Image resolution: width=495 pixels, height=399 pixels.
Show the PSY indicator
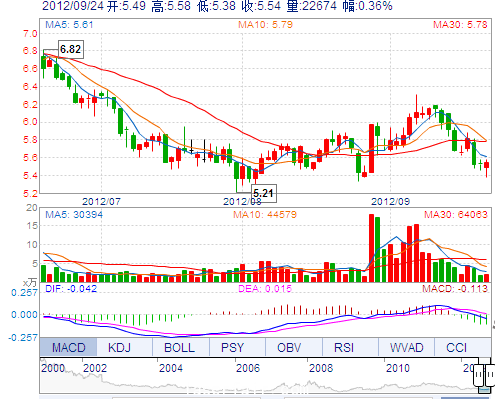(232, 347)
